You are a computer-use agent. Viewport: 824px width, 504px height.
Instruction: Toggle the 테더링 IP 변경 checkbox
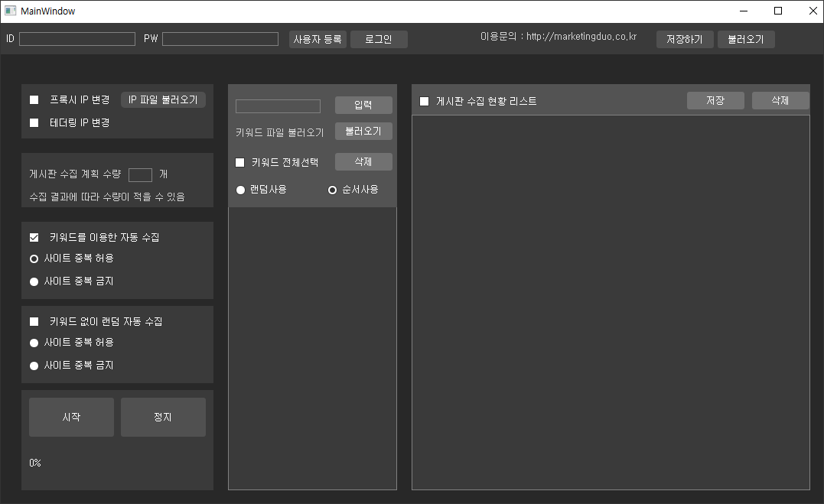coord(34,122)
